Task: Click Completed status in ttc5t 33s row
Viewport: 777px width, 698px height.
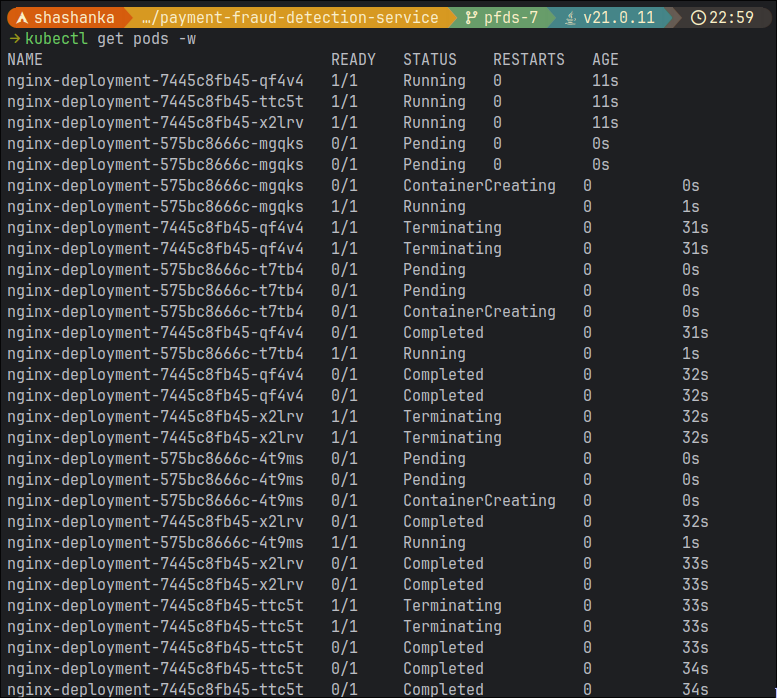Action: 443,648
